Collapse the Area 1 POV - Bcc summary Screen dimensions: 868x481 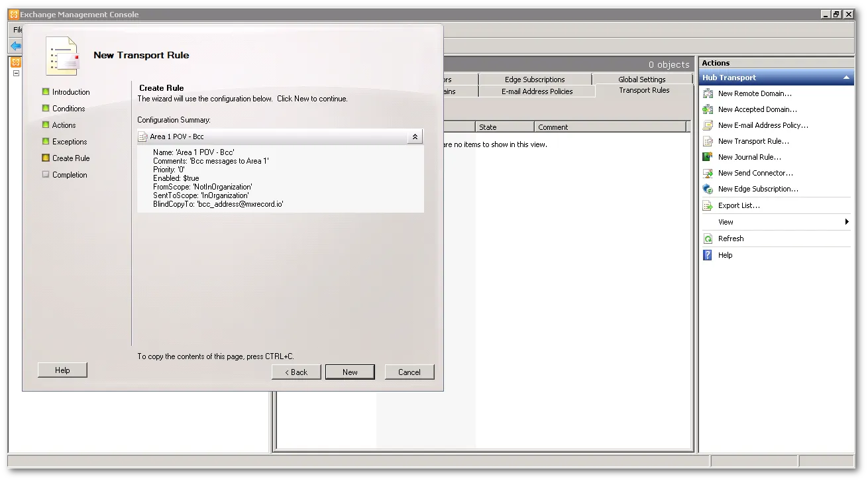[x=415, y=136]
